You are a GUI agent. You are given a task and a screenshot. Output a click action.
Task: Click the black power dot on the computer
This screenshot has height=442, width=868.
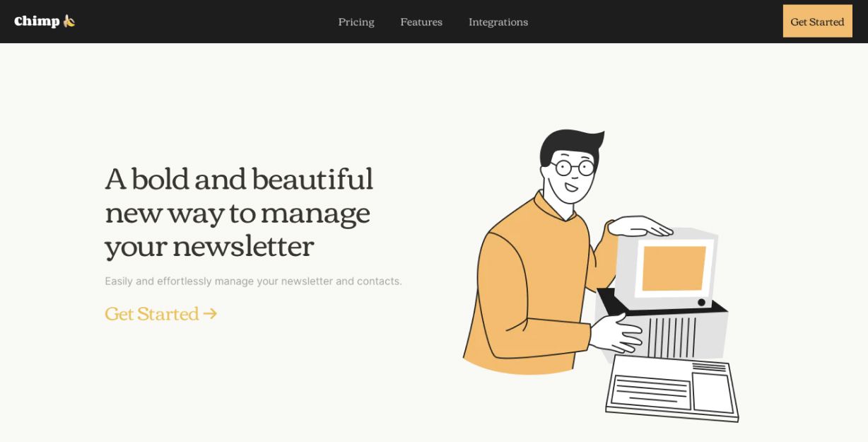pos(701,303)
